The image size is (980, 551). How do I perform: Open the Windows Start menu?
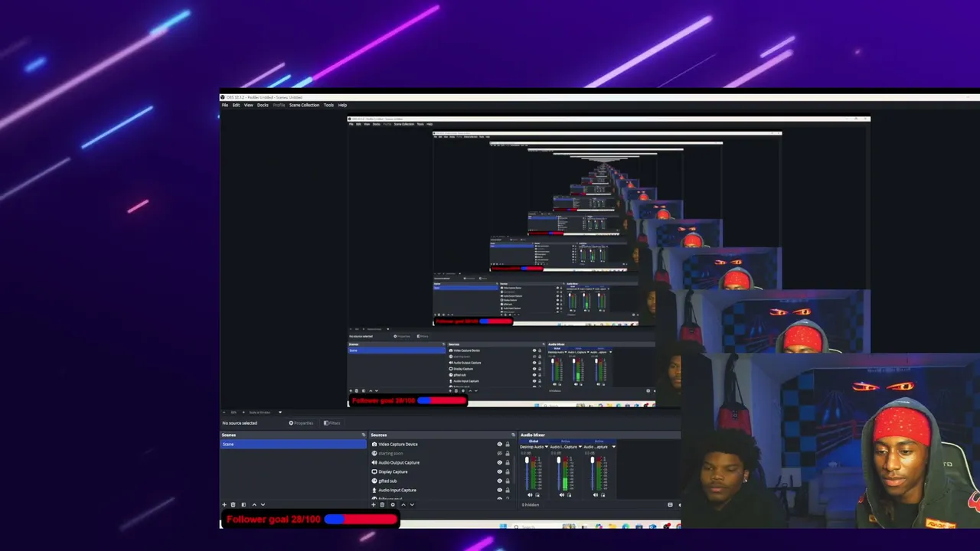pos(504,527)
